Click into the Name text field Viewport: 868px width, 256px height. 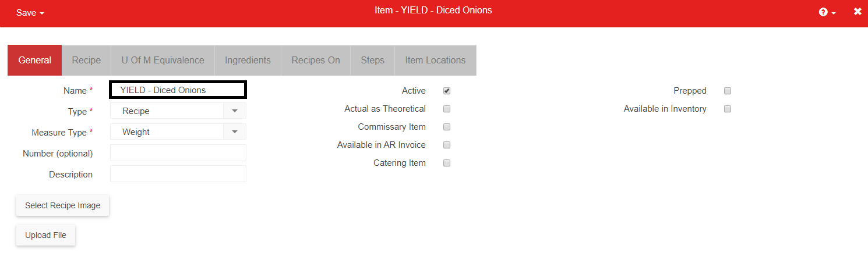coord(178,90)
